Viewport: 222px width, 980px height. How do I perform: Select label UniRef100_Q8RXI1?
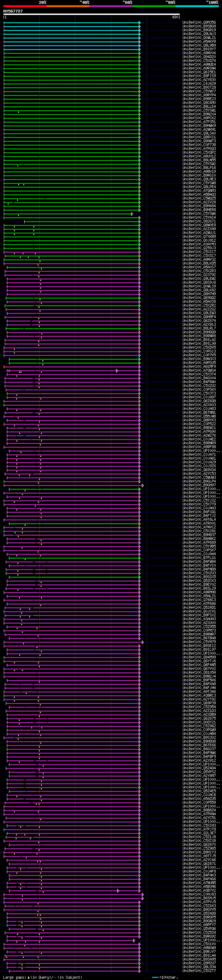click(199, 137)
